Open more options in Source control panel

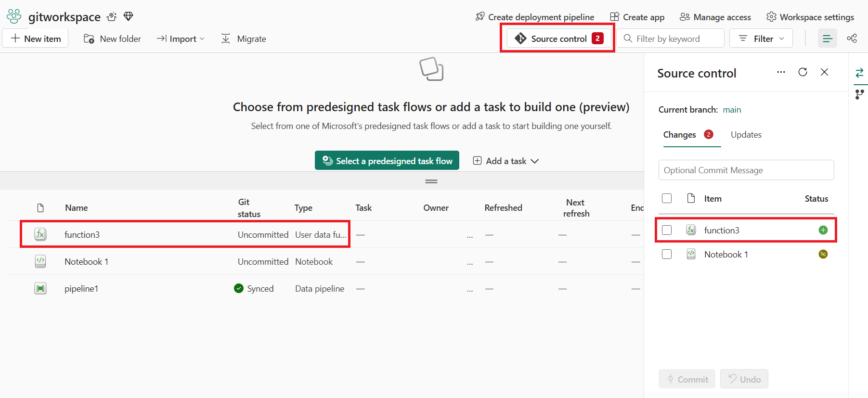point(781,72)
